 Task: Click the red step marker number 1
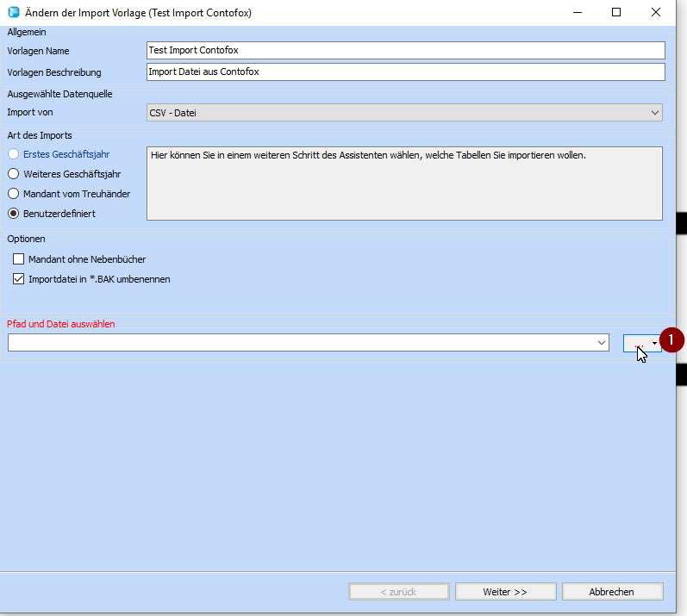tap(672, 340)
